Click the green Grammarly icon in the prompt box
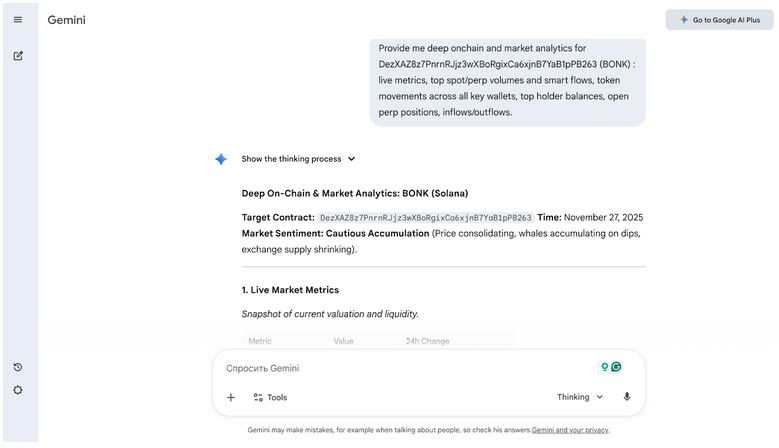Image resolution: width=779 pixels, height=448 pixels. click(617, 367)
